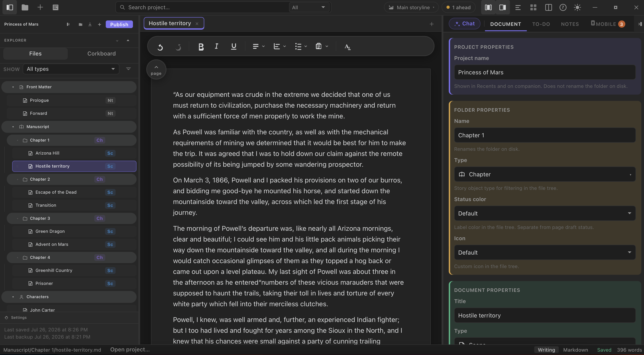Open the AI Chat panel

pos(464,23)
